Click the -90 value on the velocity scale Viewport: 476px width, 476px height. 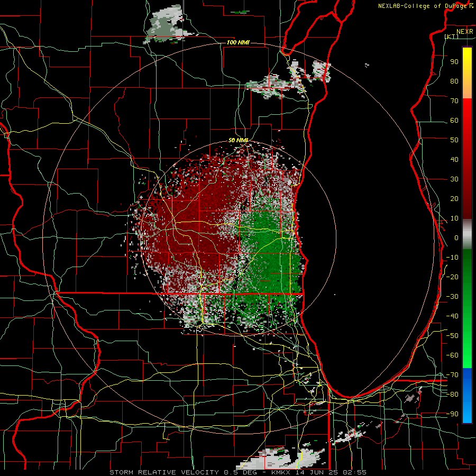(452, 414)
